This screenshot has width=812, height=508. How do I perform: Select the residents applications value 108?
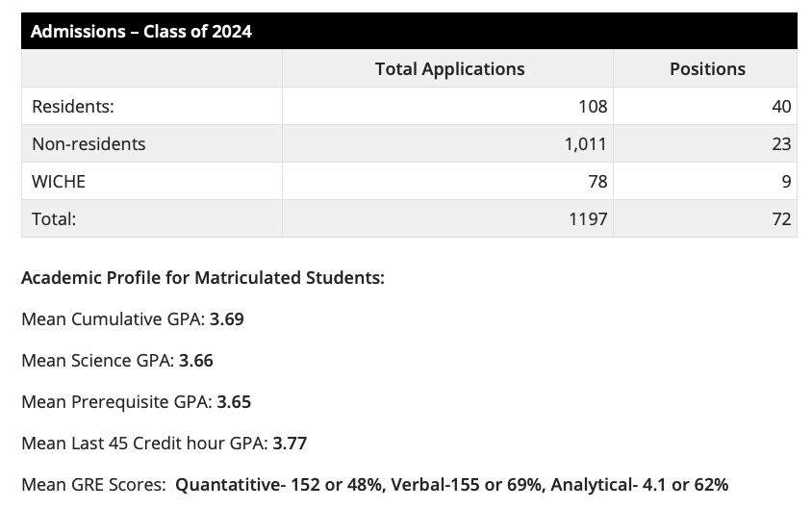coord(593,107)
